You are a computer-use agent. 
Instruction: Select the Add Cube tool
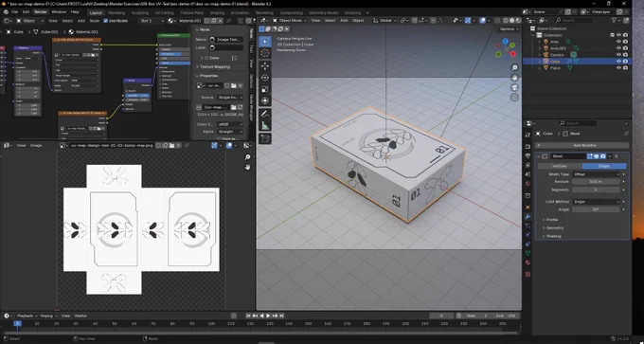(x=265, y=138)
